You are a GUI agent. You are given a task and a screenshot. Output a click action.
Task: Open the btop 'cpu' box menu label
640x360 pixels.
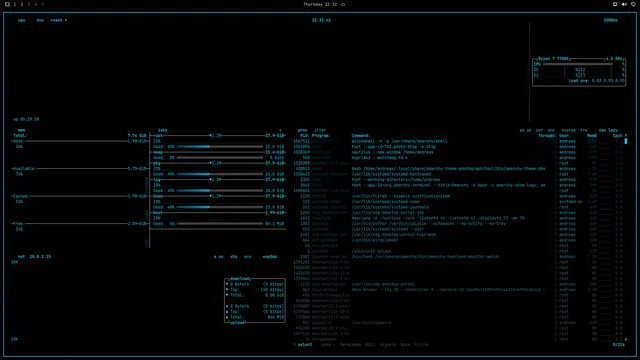point(21,20)
